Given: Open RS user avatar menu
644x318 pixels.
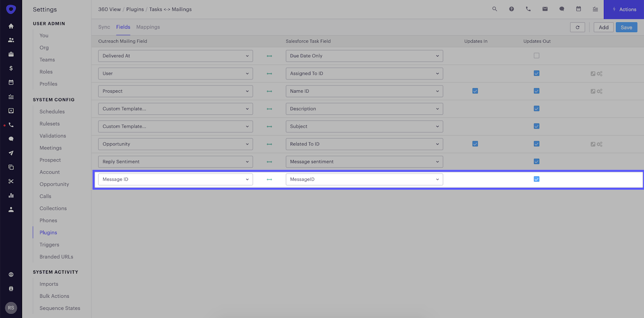Looking at the screenshot, I should click(11, 308).
